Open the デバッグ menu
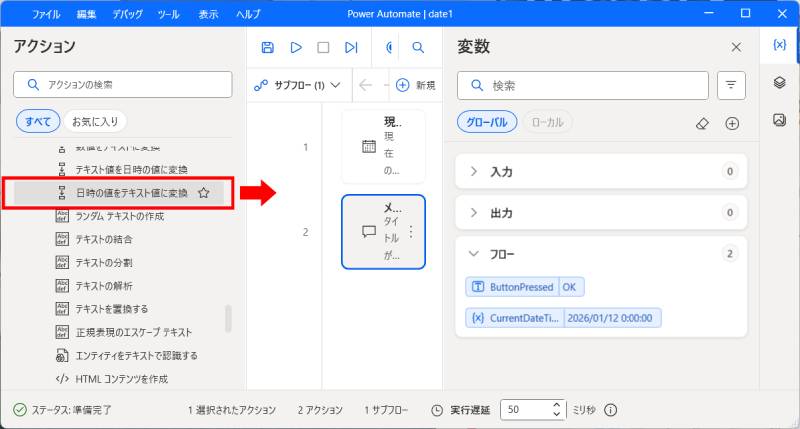800x429 pixels. pyautogui.click(x=128, y=14)
